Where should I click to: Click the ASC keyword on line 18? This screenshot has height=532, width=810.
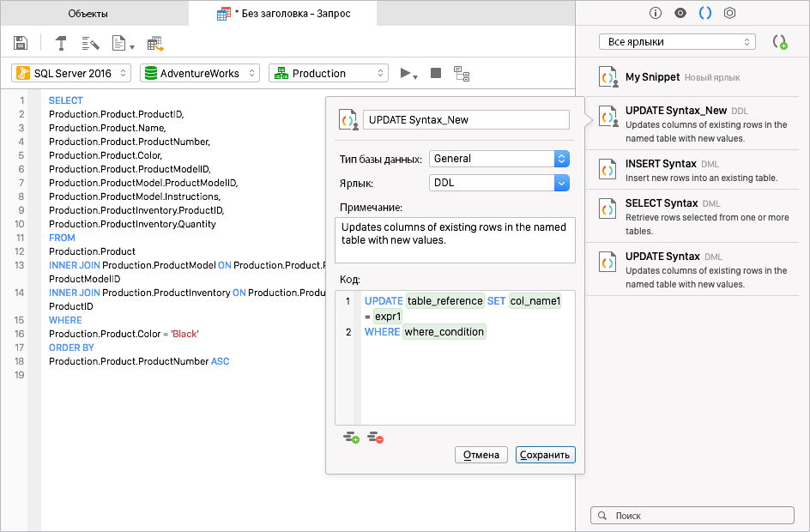click(220, 361)
